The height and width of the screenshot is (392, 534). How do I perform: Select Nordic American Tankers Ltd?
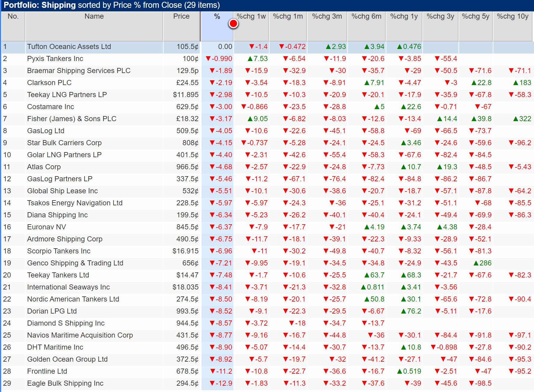click(x=73, y=299)
